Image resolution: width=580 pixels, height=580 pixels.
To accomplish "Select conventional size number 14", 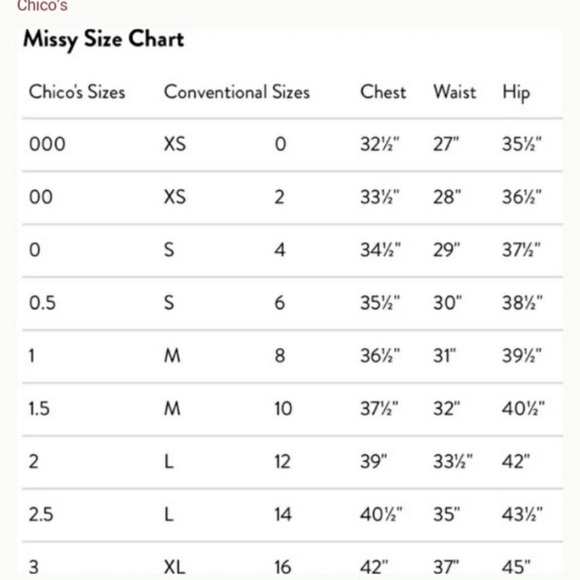I will pyautogui.click(x=283, y=515).
